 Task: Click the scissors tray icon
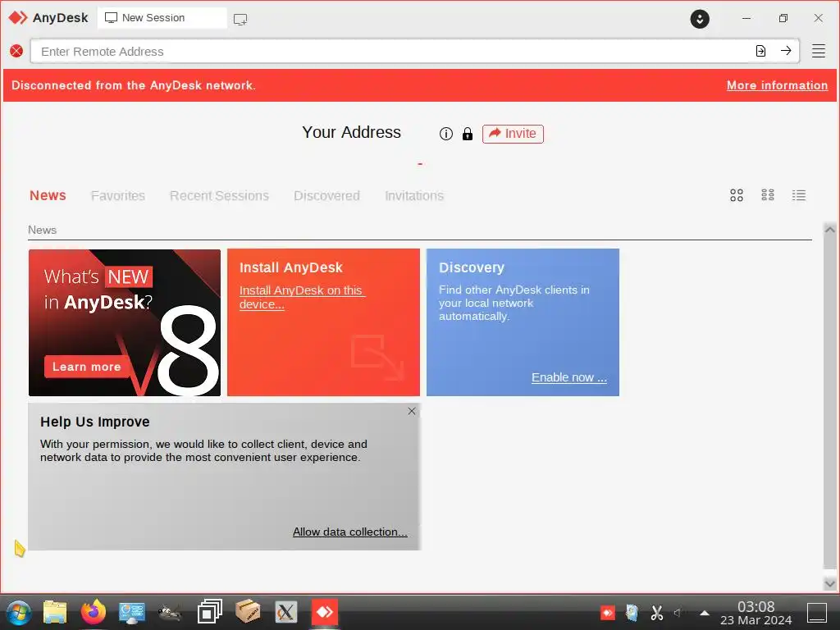(657, 612)
